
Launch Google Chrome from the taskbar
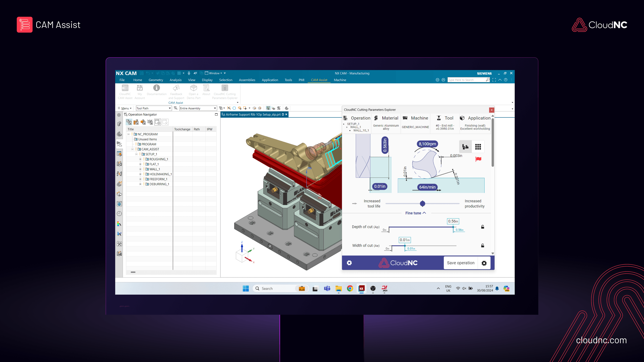[x=350, y=288]
